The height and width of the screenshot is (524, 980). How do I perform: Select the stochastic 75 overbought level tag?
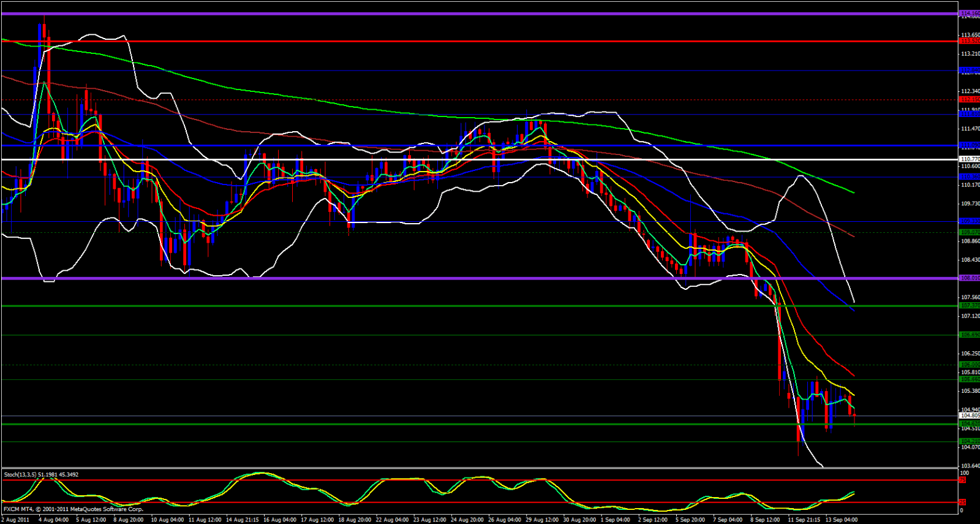click(x=962, y=480)
